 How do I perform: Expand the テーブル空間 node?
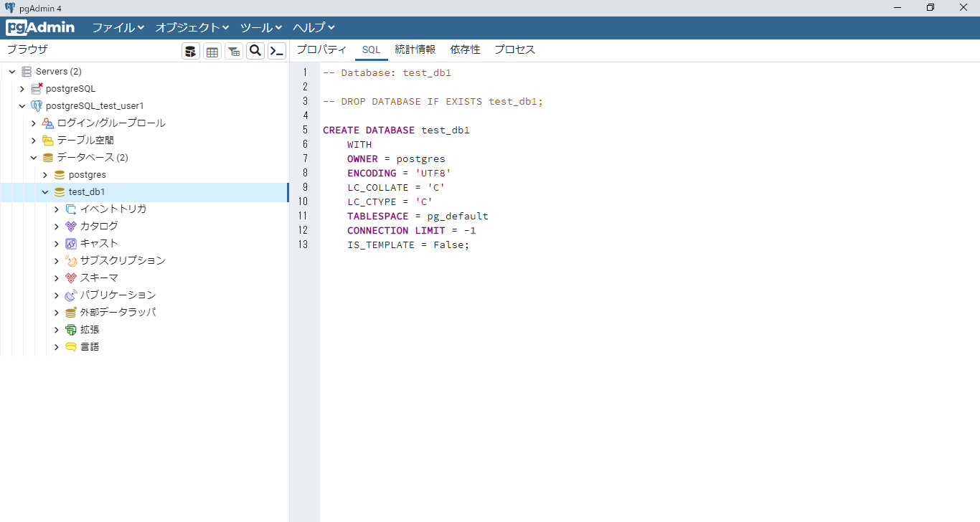click(34, 141)
